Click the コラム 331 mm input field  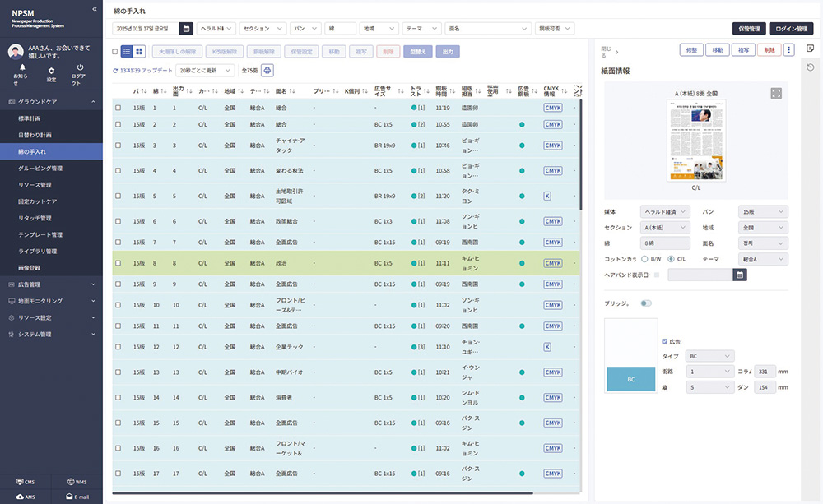(x=765, y=372)
